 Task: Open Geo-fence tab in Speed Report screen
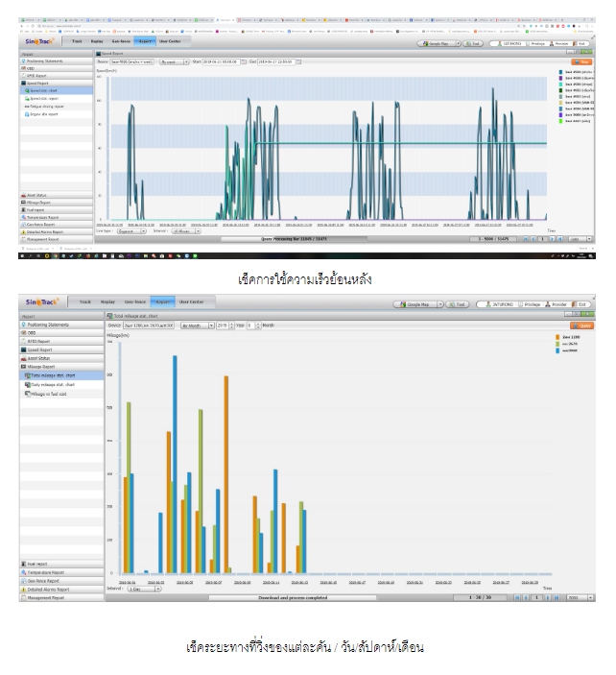[122, 41]
